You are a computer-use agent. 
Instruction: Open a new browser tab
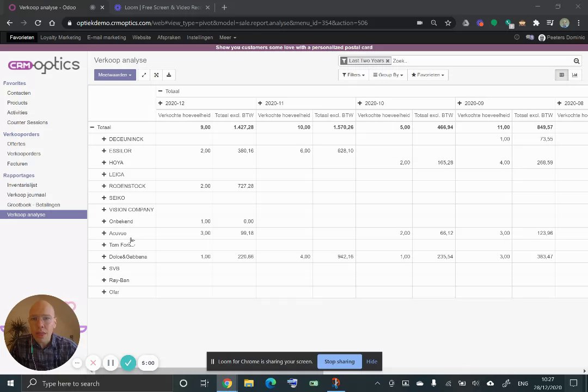coord(224,8)
